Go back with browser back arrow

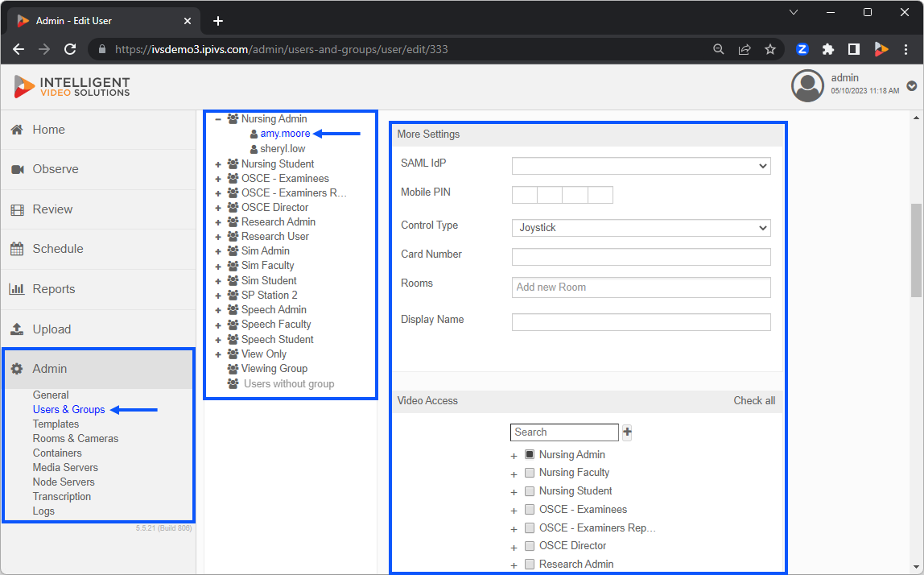(19, 50)
